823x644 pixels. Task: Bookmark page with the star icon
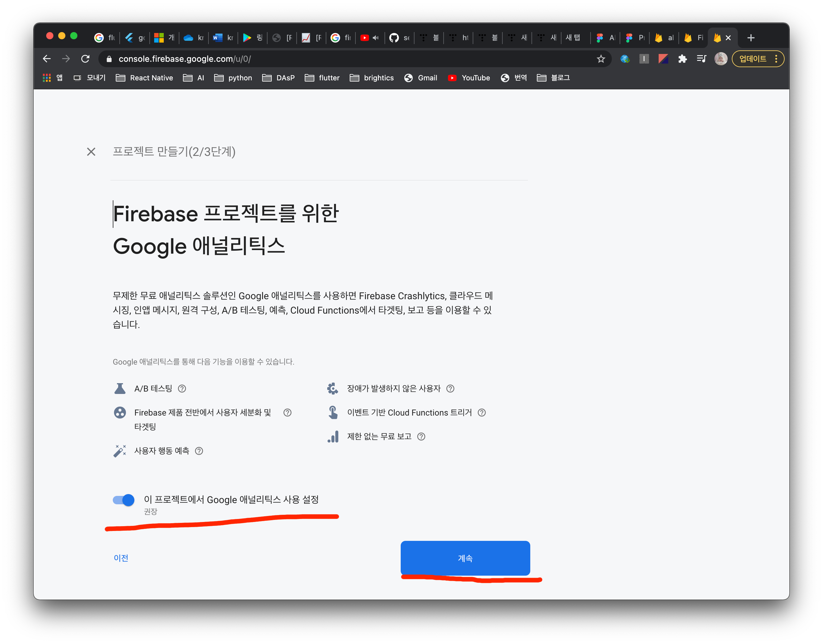pos(601,59)
